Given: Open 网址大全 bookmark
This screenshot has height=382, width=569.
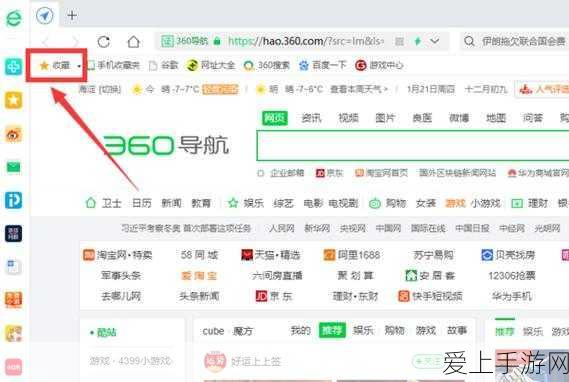Looking at the screenshot, I should (210, 66).
